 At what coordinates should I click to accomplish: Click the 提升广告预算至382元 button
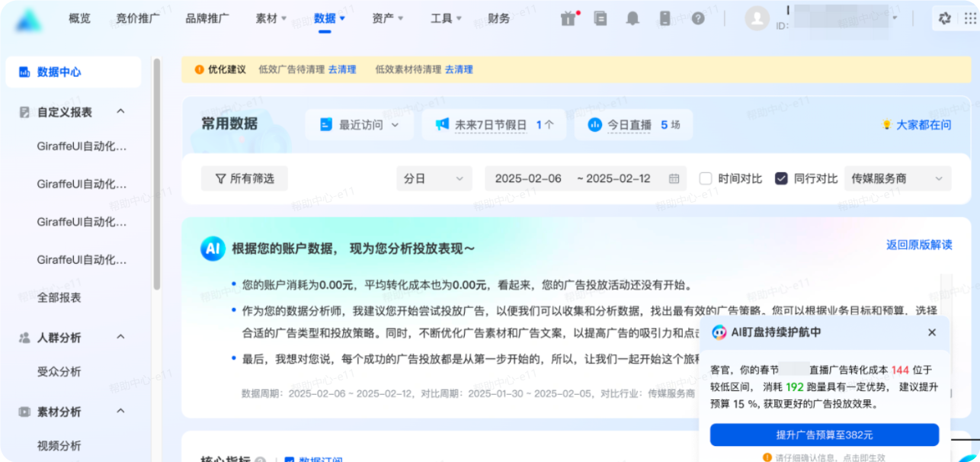point(825,435)
